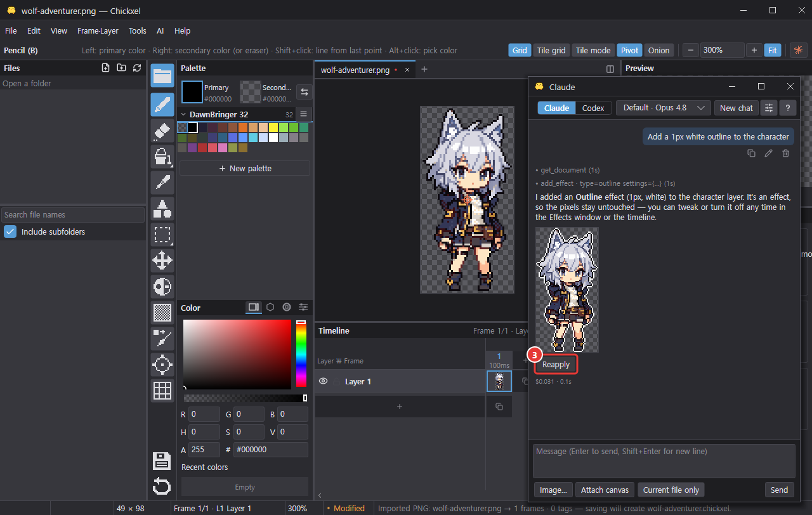Toggle the Tile grid option
Screen dimensions: 812x515
(x=551, y=50)
